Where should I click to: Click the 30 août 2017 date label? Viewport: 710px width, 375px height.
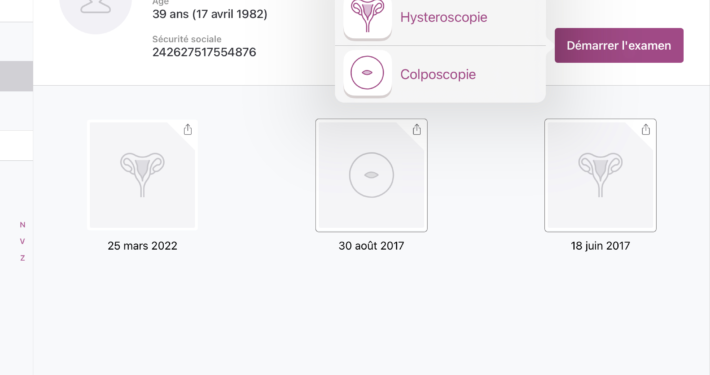(x=371, y=246)
